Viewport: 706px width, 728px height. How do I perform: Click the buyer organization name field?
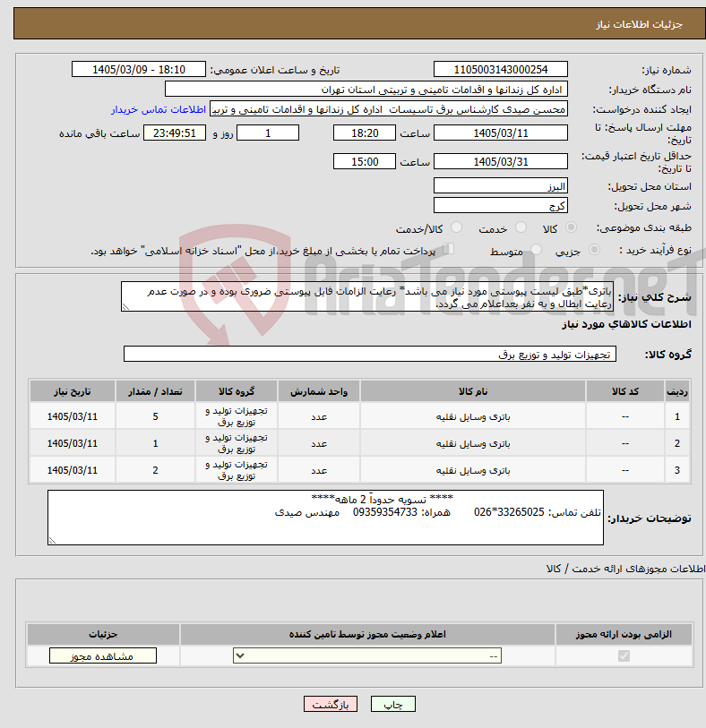click(366, 90)
